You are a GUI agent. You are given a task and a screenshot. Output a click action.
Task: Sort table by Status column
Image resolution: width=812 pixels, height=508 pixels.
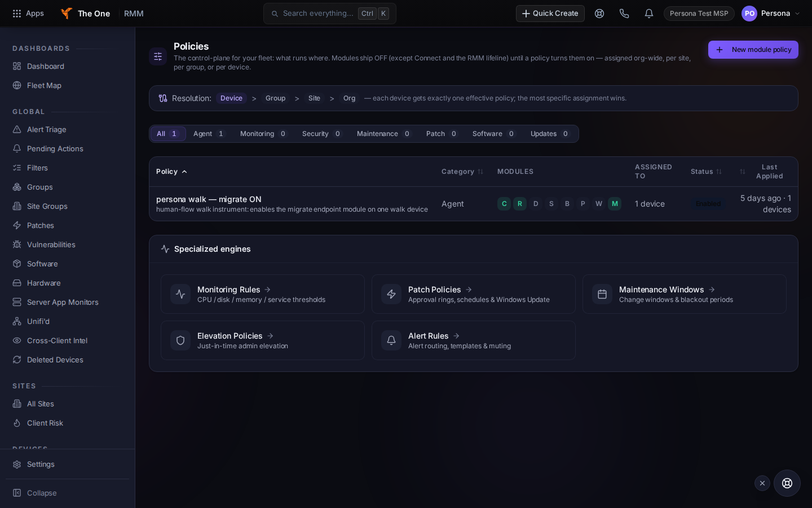click(x=706, y=172)
